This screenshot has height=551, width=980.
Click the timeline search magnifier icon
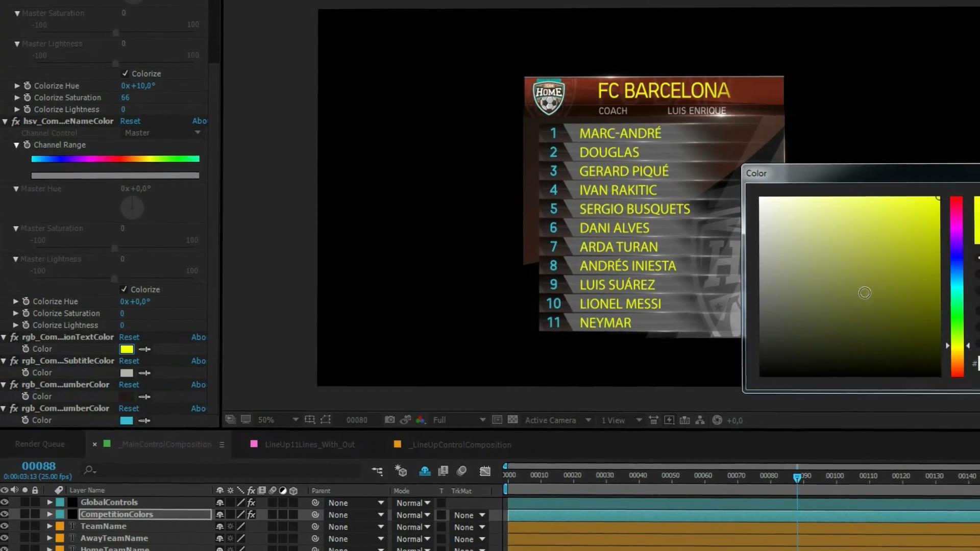point(90,470)
